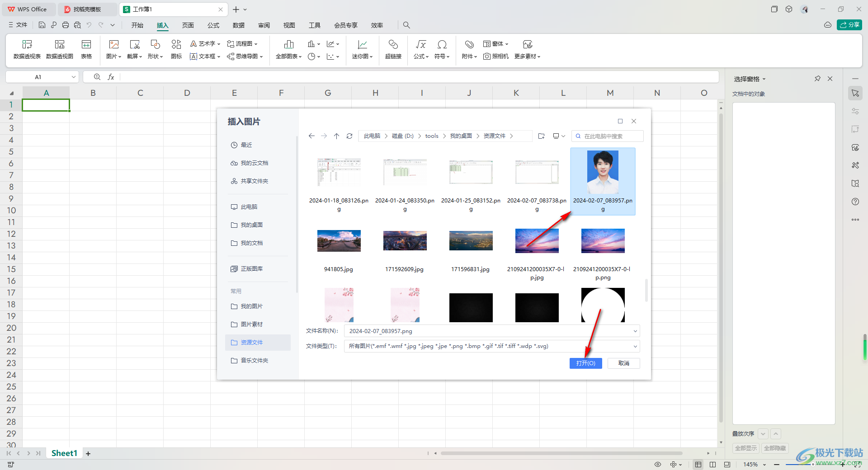Go up one folder level in dialog

pyautogui.click(x=337, y=136)
